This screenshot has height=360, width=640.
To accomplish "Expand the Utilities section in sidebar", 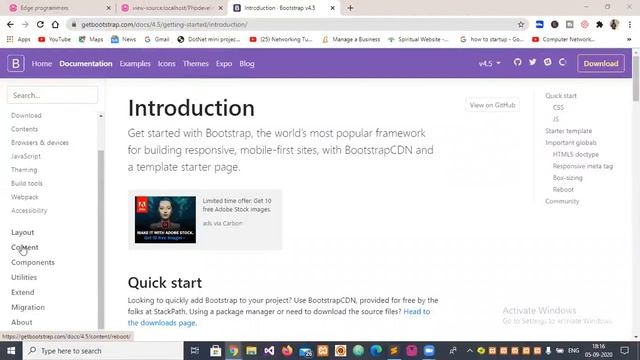I will tap(24, 277).
